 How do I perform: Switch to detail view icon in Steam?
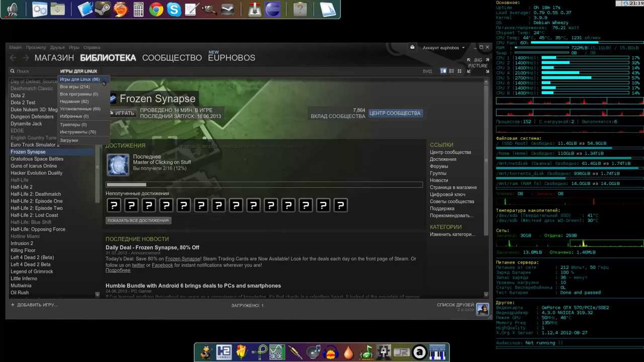tap(443, 71)
